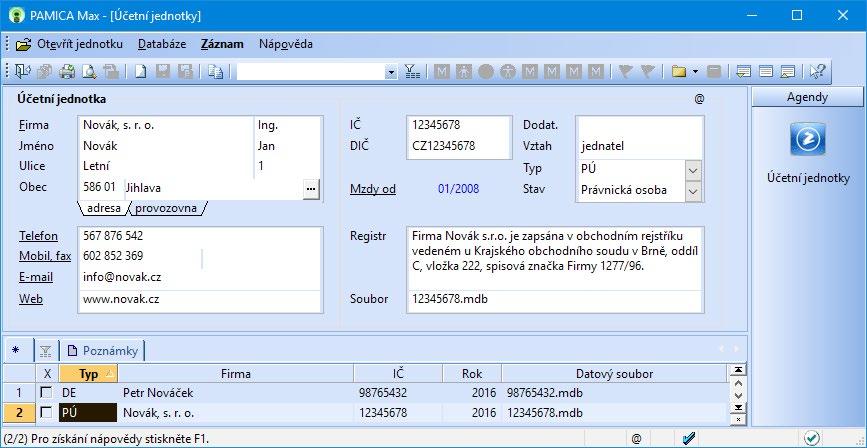
Task: Tick the checkbox in Petr Nováček row
Action: pyautogui.click(x=47, y=393)
